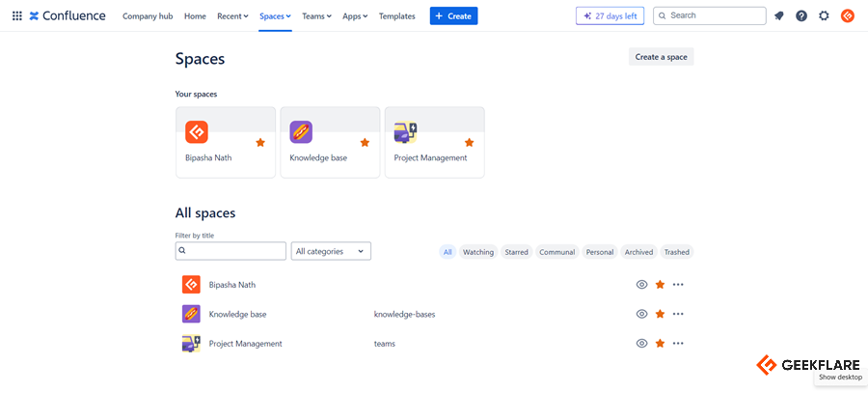Toggle star on Knowledge base row

coord(660,314)
